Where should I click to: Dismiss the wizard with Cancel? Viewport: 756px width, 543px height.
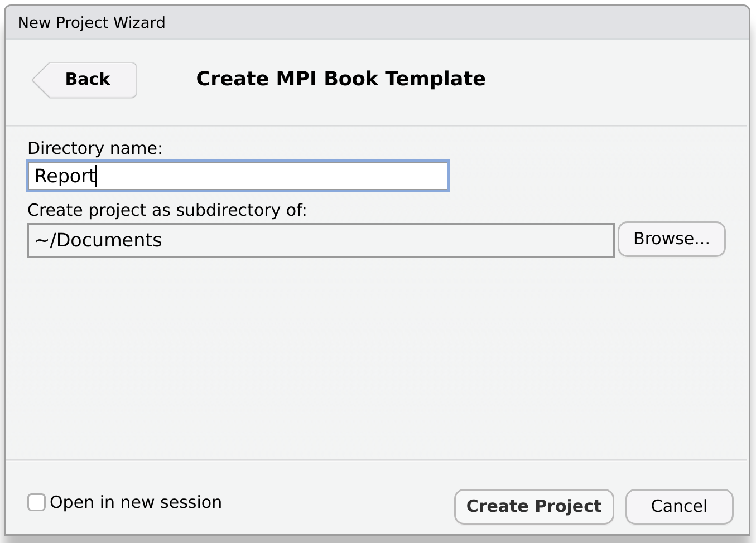click(x=678, y=506)
